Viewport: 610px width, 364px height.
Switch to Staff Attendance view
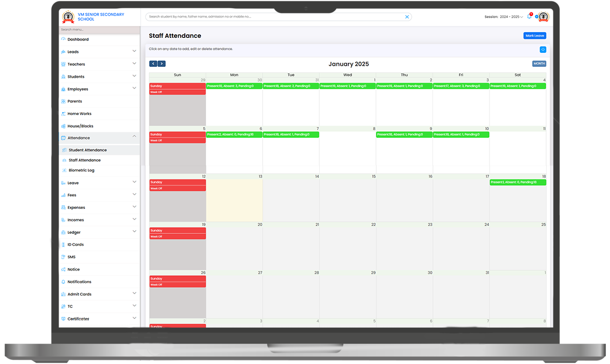pos(85,160)
